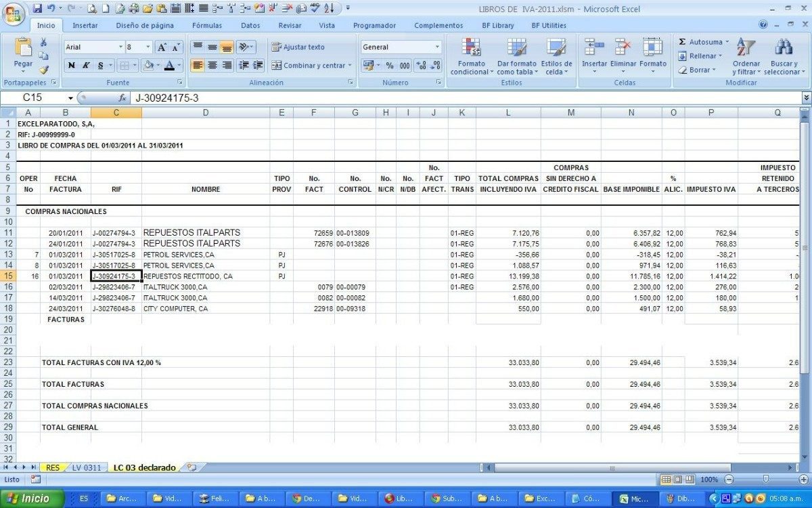Expand the Name Box dropdown
The width and height of the screenshot is (812, 508).
[x=70, y=98]
